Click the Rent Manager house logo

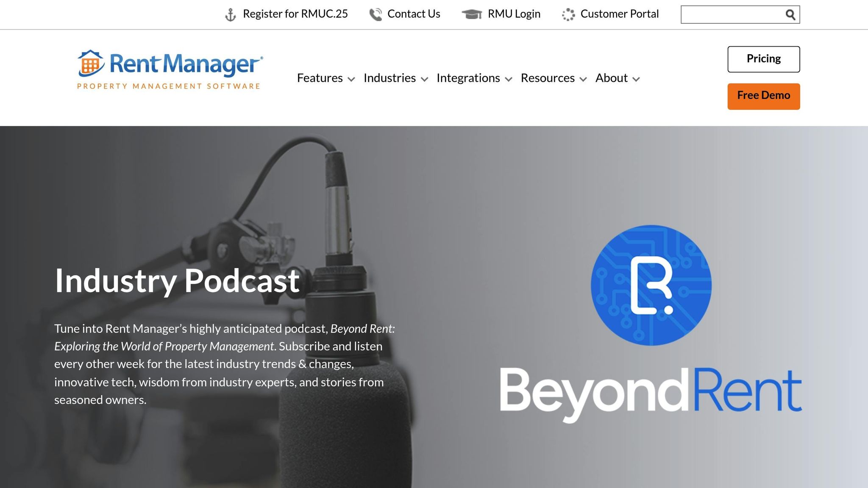click(91, 63)
